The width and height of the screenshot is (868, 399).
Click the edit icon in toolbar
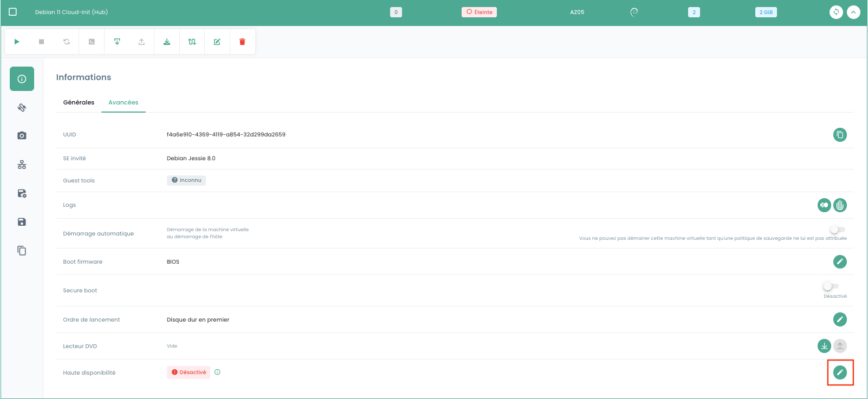217,42
